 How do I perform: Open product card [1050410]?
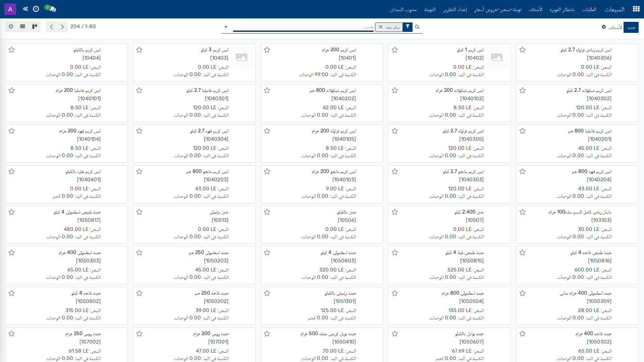click(322, 345)
